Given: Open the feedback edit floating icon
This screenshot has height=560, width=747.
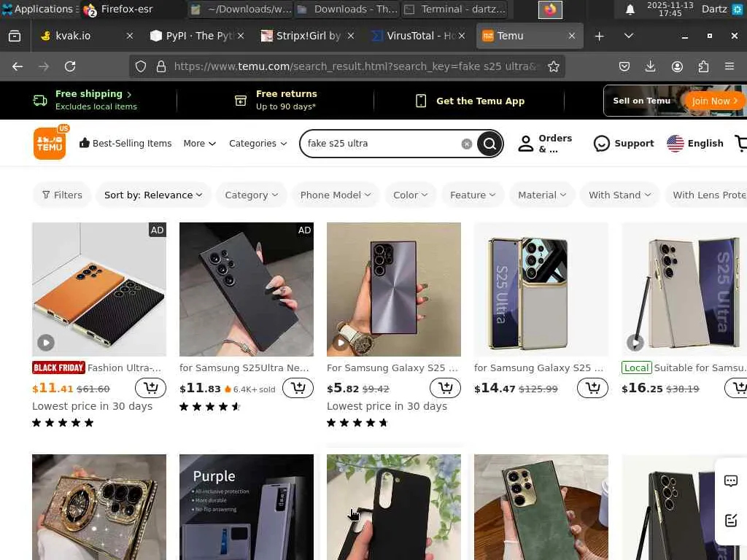Looking at the screenshot, I should [731, 521].
